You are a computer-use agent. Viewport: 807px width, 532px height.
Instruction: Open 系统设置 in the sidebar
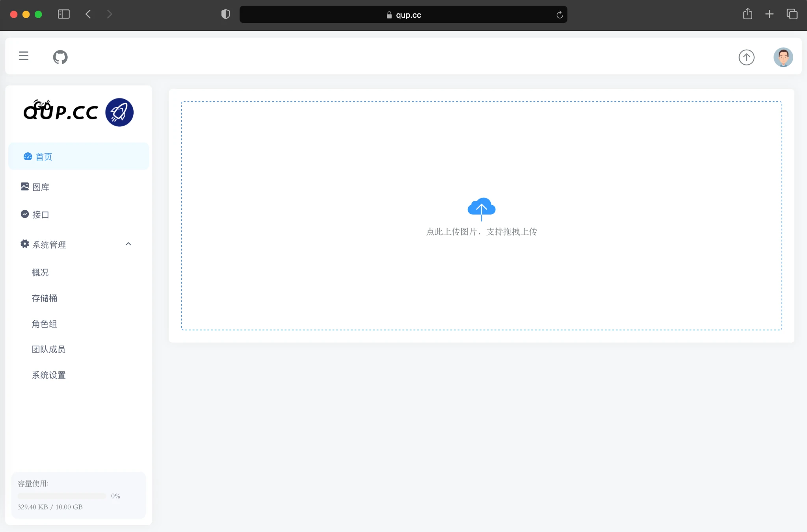pyautogui.click(x=48, y=375)
